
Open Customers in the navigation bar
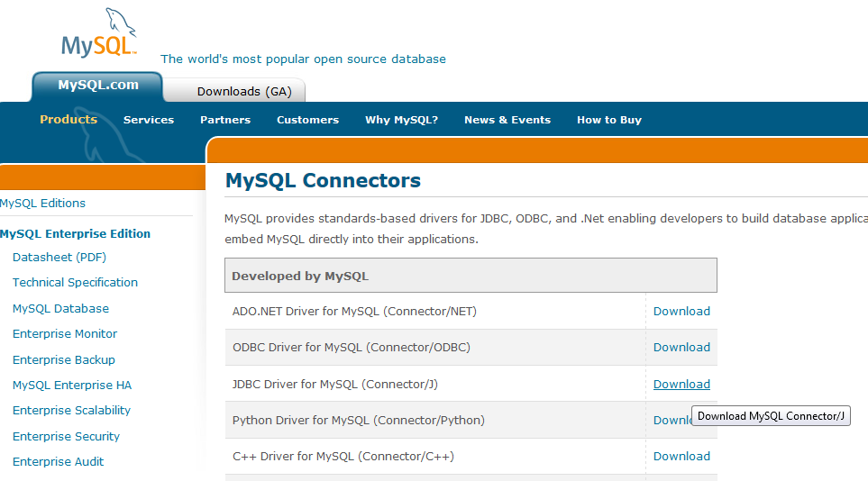point(307,120)
